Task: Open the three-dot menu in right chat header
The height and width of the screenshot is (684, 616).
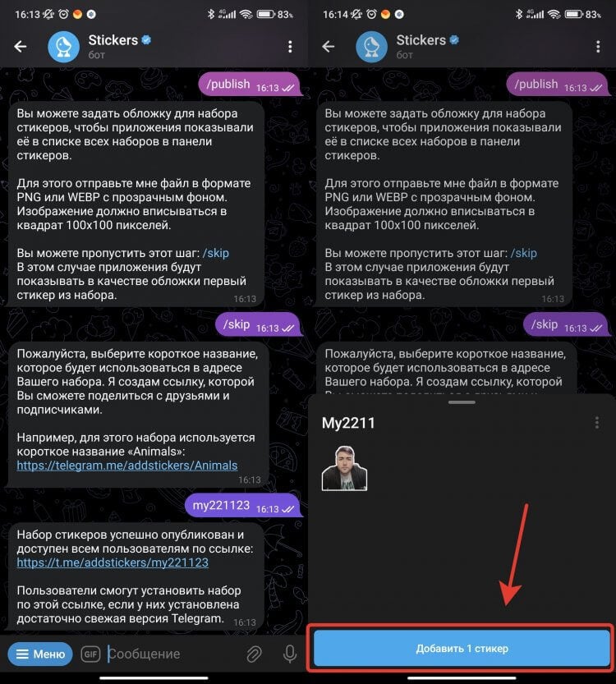Action: click(598, 47)
